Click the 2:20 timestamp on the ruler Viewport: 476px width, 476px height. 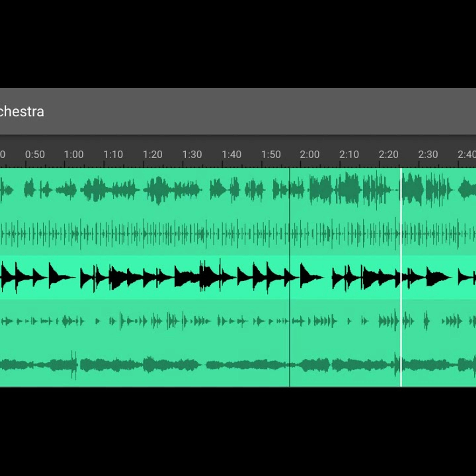coord(388,155)
